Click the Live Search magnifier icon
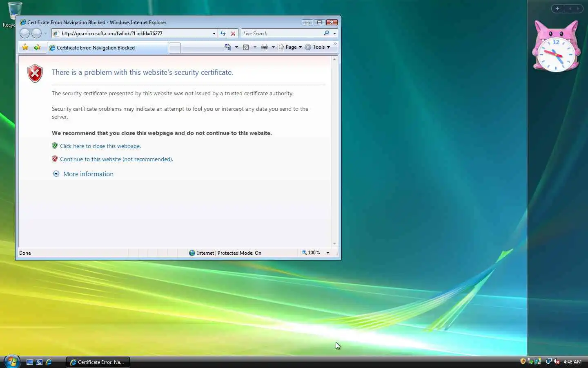 [x=327, y=33]
